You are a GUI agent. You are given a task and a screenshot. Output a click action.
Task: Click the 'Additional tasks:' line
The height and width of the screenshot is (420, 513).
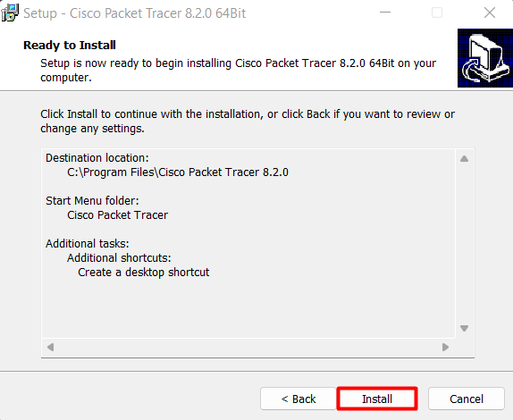[88, 244]
